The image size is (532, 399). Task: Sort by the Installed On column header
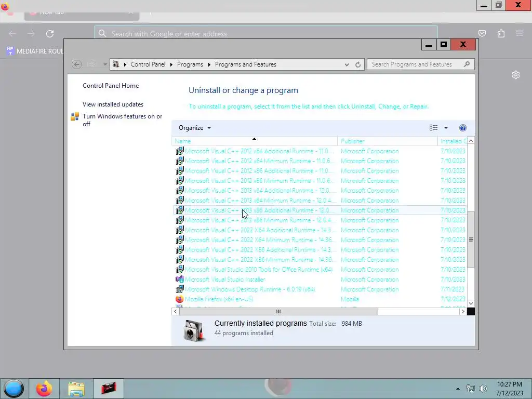point(453,141)
